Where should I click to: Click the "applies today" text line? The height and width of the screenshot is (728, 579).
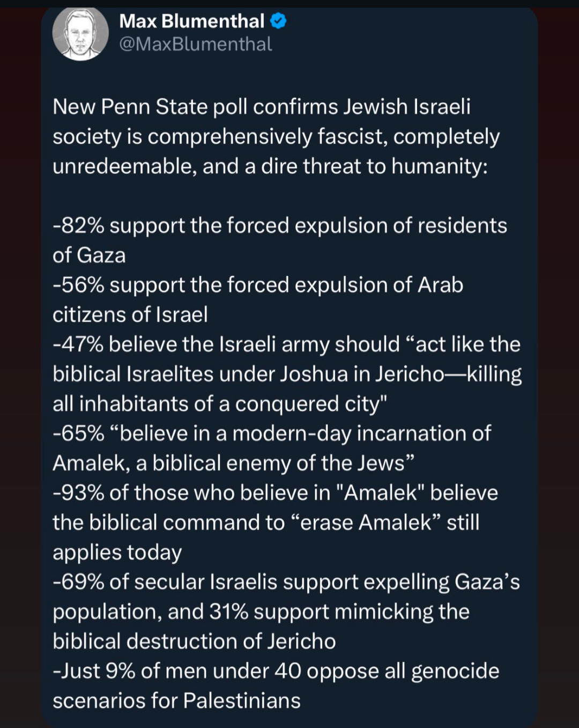[117, 553]
